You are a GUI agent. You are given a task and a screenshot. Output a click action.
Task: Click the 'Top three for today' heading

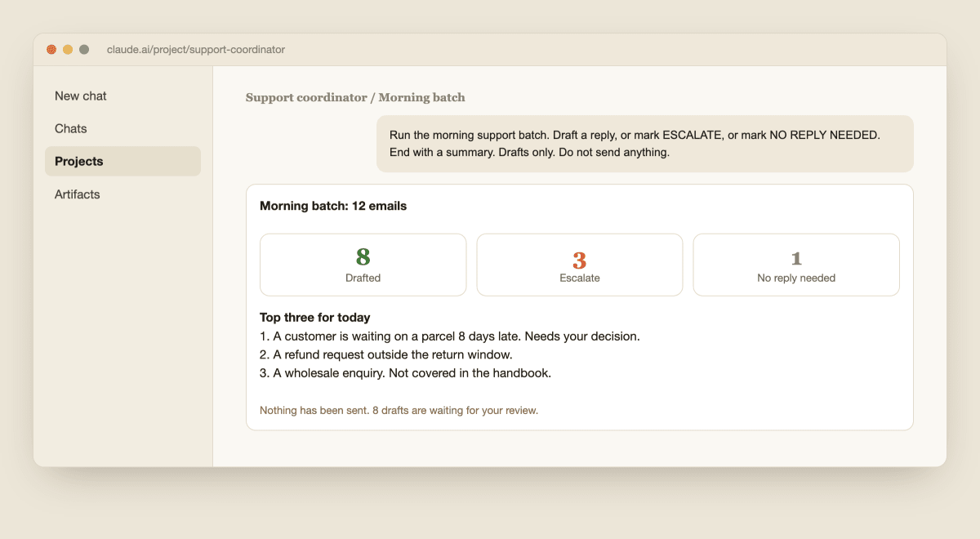tap(315, 317)
